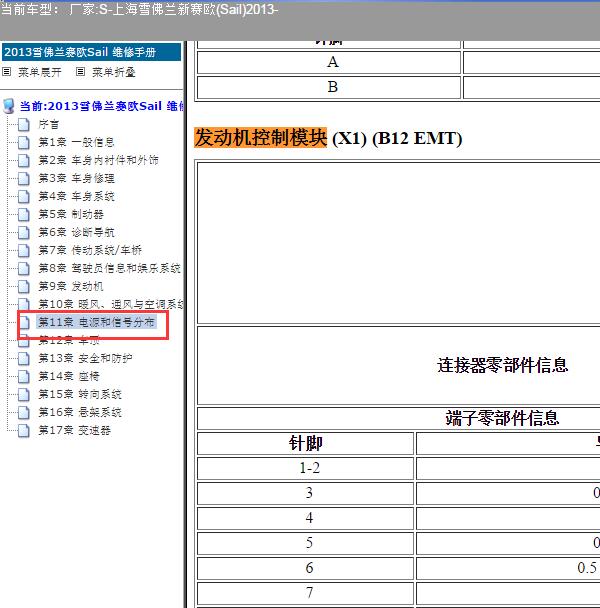Expand all menus via 菜单展开
The height and width of the screenshot is (608, 600).
(40, 72)
